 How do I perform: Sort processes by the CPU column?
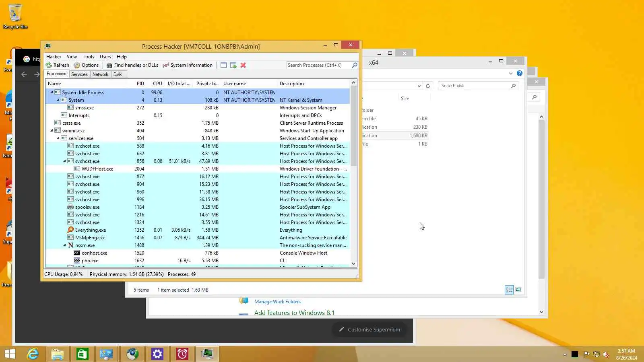coord(157,84)
